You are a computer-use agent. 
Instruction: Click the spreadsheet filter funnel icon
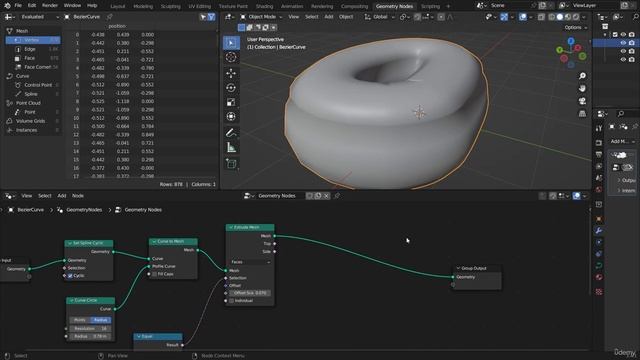pos(211,17)
